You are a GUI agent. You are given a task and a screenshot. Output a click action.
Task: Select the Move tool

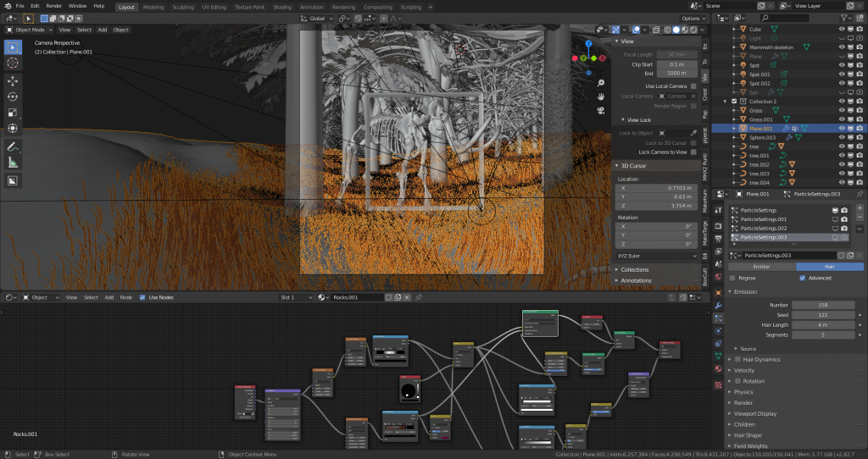pos(12,80)
